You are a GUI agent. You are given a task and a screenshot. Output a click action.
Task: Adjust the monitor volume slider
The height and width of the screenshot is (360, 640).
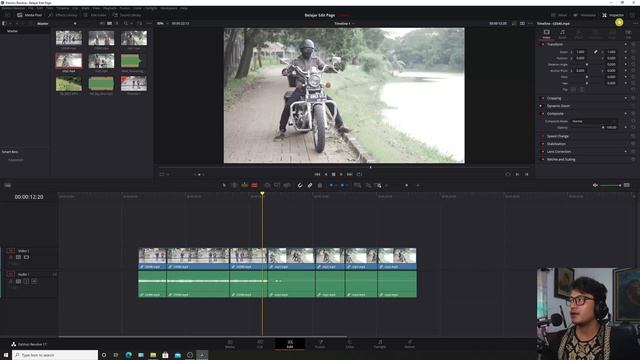[610, 185]
